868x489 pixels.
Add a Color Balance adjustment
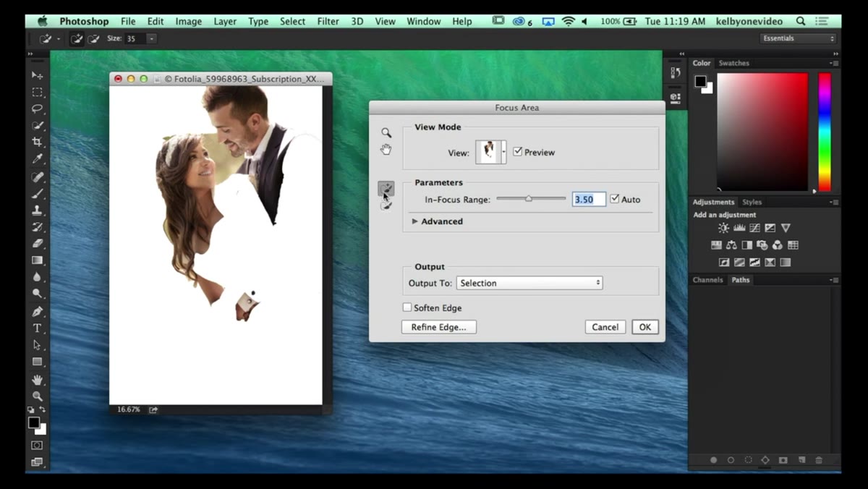pyautogui.click(x=731, y=245)
